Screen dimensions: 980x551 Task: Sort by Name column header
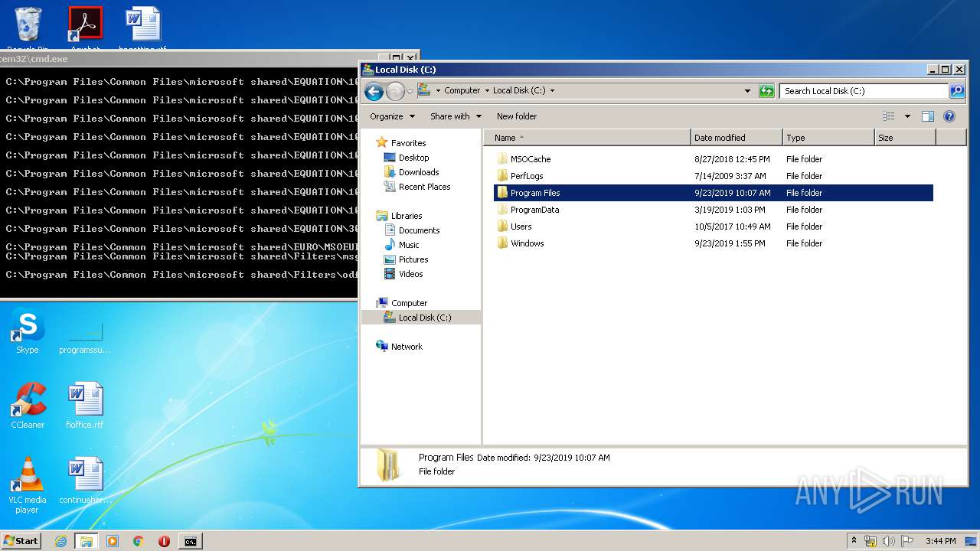pos(587,138)
